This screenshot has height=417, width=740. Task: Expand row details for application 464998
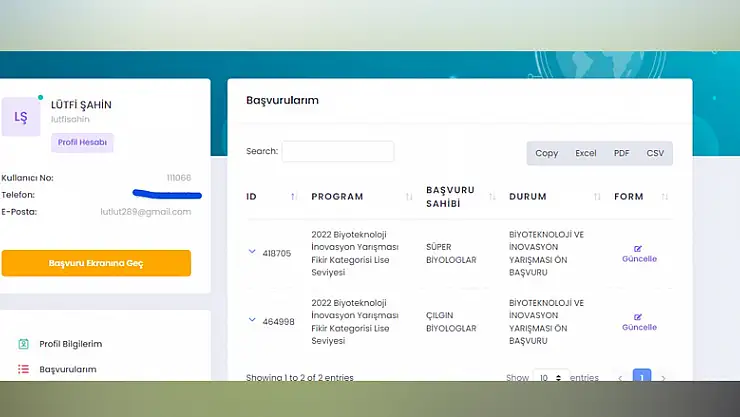coord(252,321)
